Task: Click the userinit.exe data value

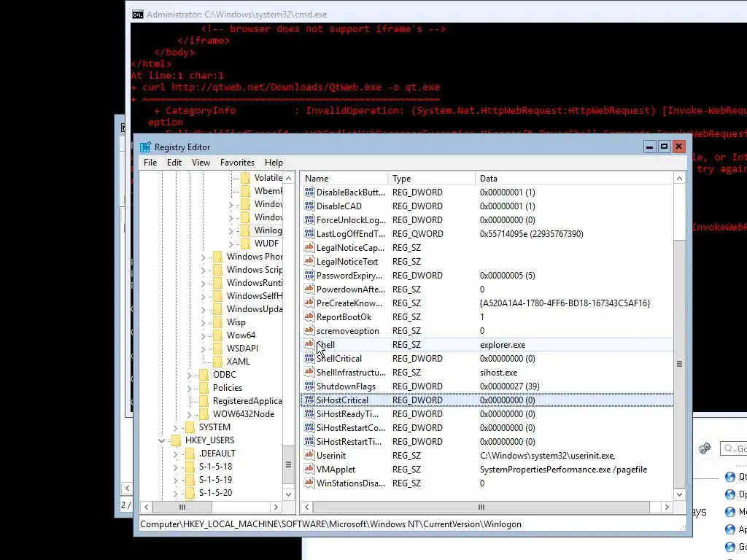Action: pos(547,455)
